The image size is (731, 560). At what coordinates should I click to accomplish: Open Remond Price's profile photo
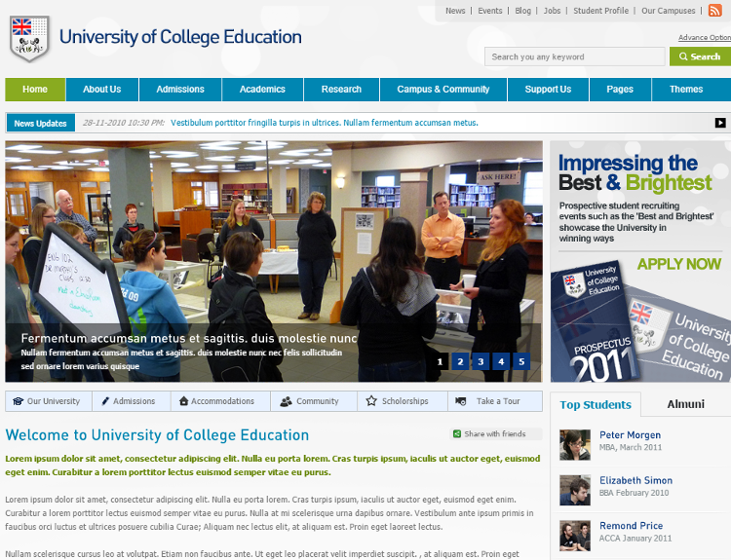[575, 536]
